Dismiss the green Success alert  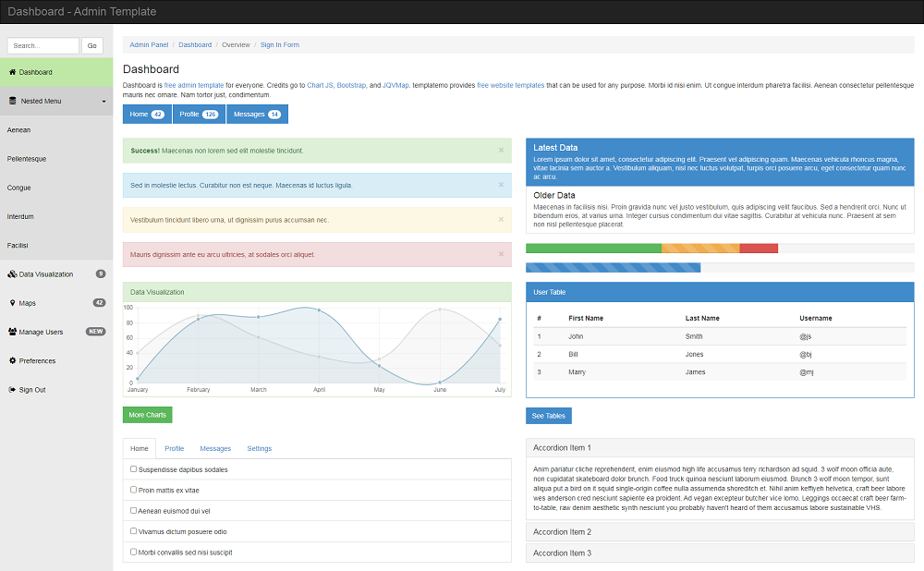501,151
